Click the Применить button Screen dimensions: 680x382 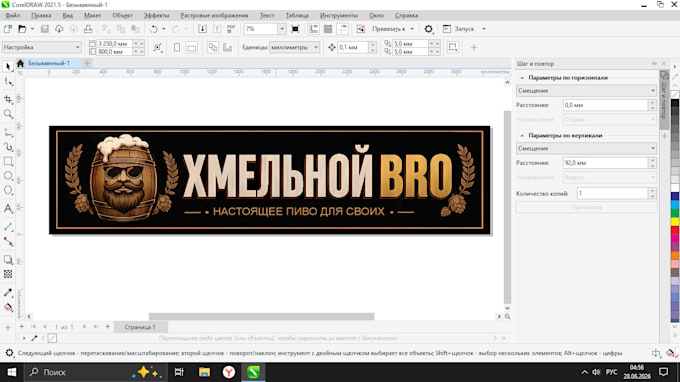pos(586,207)
